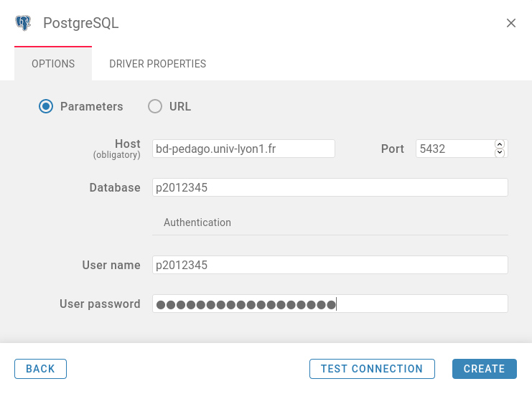Click the User name field
This screenshot has height=394, width=532.
pyautogui.click(x=330, y=265)
